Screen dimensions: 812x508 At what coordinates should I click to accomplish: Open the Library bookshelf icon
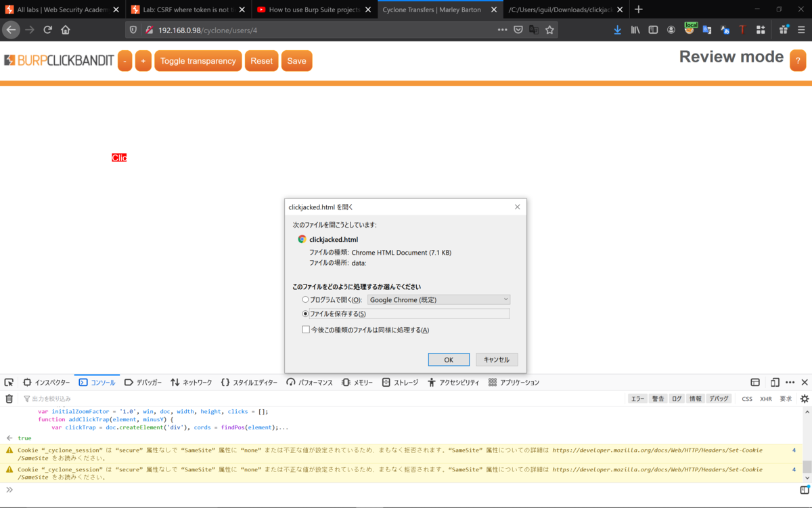tap(635, 30)
